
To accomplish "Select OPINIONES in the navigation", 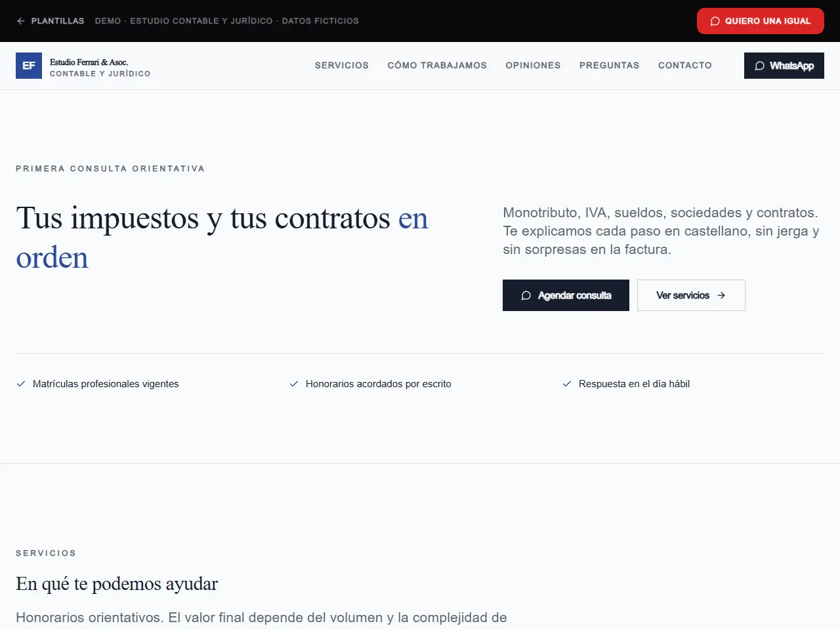I will tap(533, 66).
